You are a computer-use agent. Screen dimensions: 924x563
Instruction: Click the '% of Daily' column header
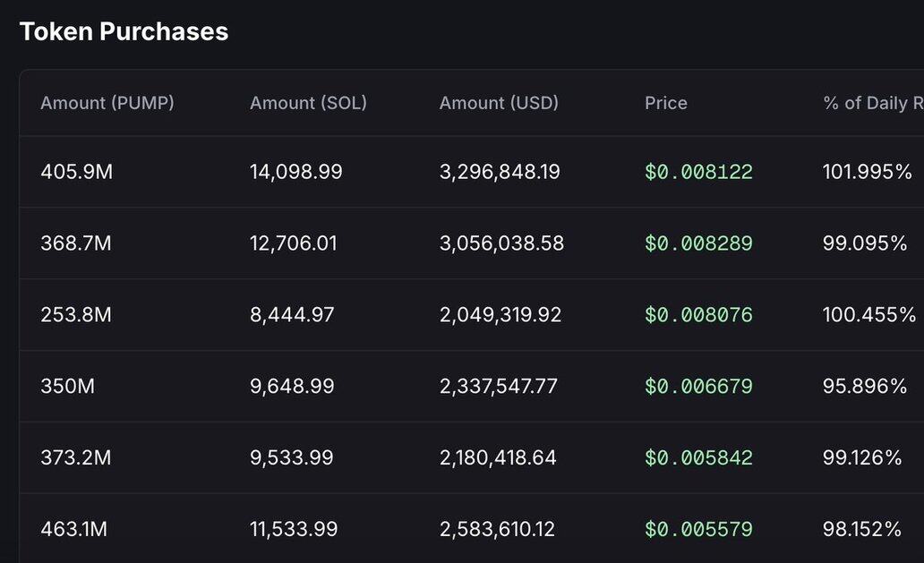tap(873, 104)
